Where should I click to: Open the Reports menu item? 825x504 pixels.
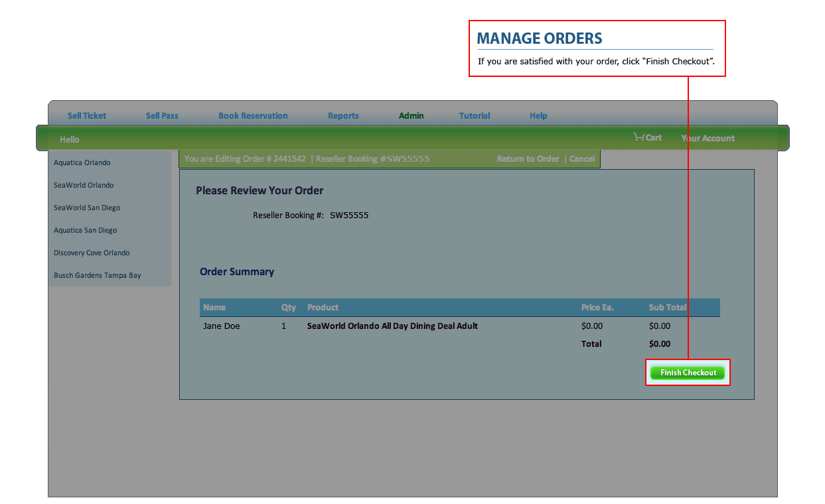[343, 115]
